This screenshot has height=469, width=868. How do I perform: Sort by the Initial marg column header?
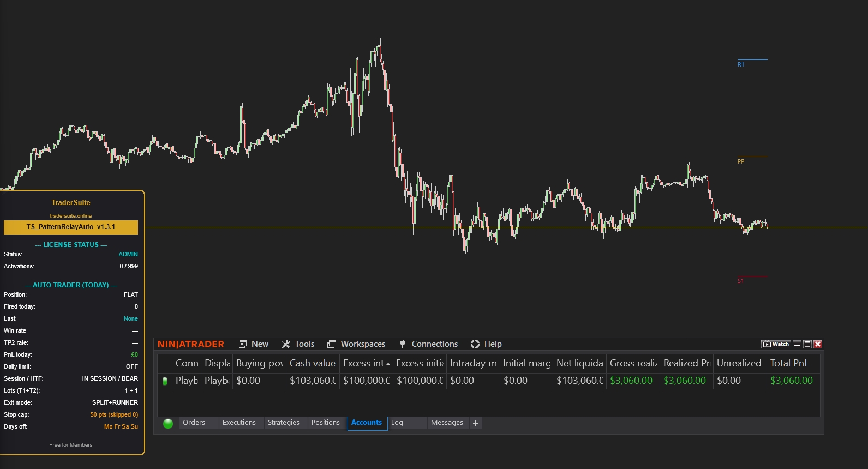click(526, 363)
